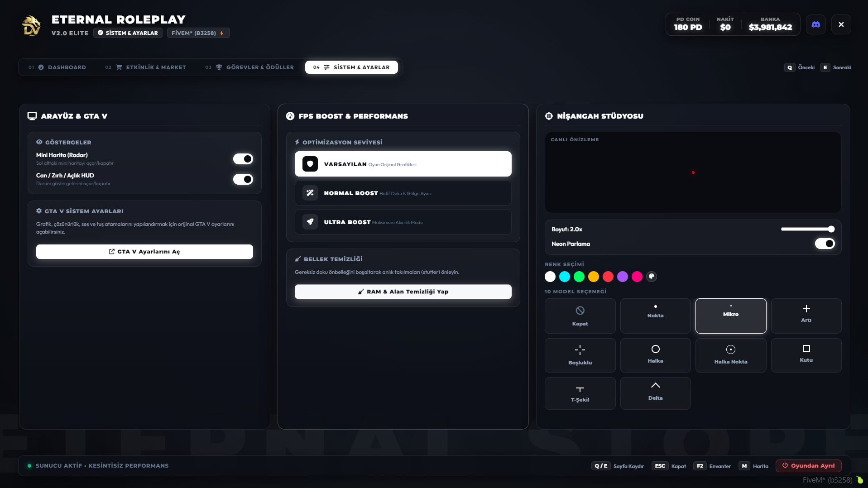Pick the cyan crosshair color
The image size is (868, 488).
click(x=564, y=277)
